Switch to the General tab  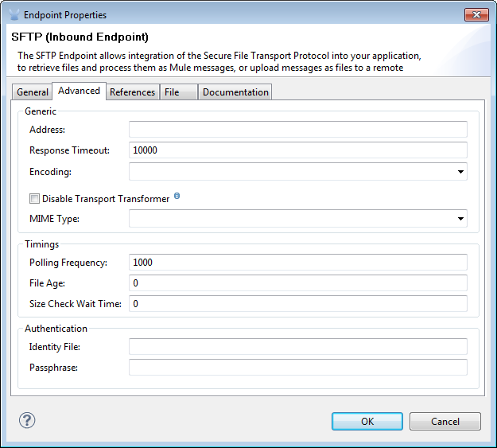point(33,92)
